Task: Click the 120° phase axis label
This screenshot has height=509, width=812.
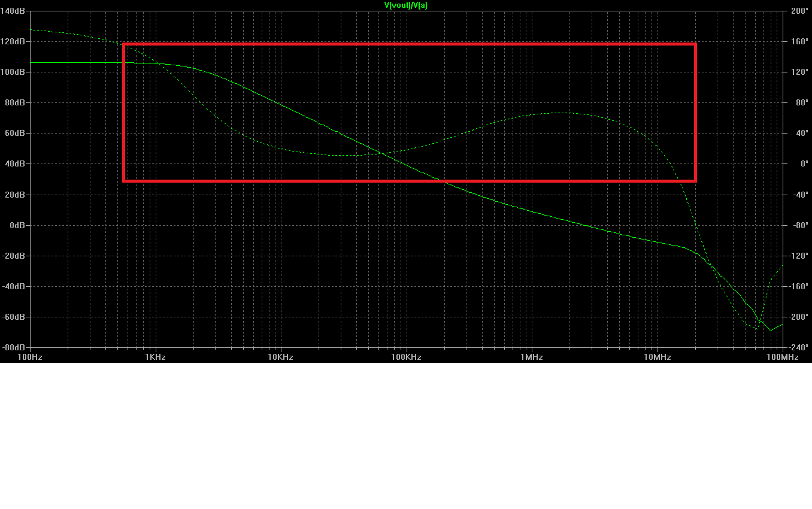Action: coord(799,72)
